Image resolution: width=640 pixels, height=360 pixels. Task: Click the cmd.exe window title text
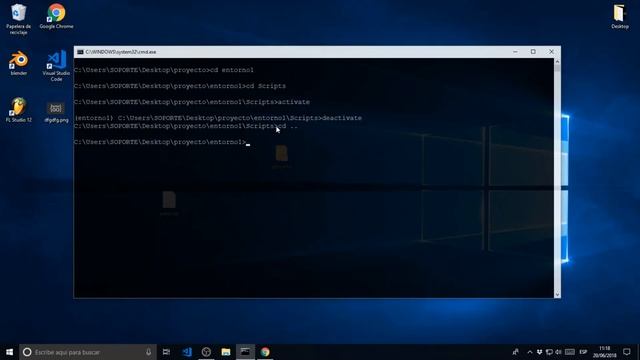coord(120,52)
